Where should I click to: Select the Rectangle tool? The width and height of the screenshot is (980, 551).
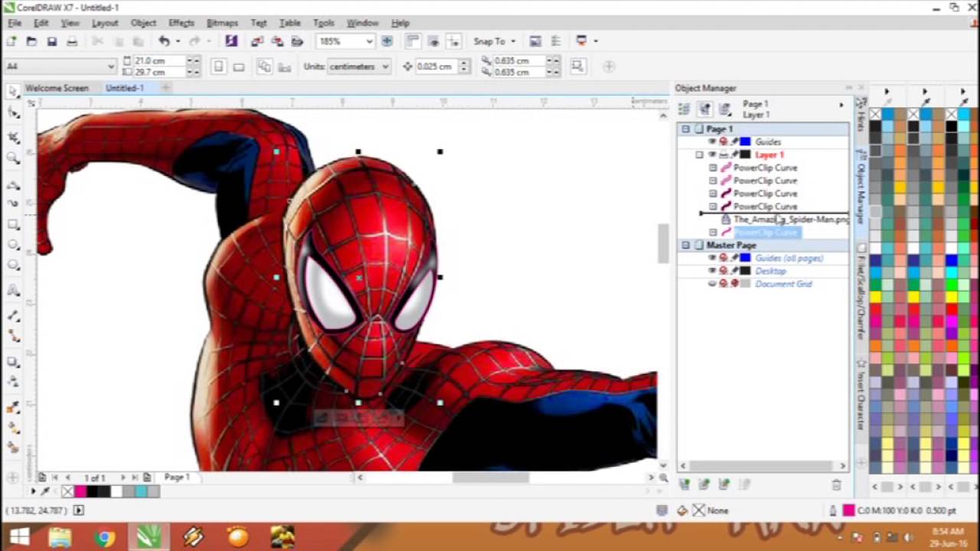(13, 223)
